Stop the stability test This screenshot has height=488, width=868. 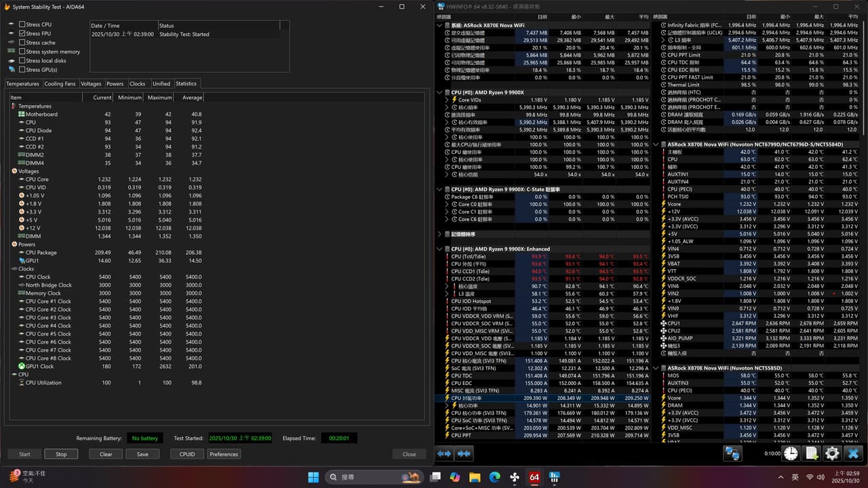click(x=61, y=454)
